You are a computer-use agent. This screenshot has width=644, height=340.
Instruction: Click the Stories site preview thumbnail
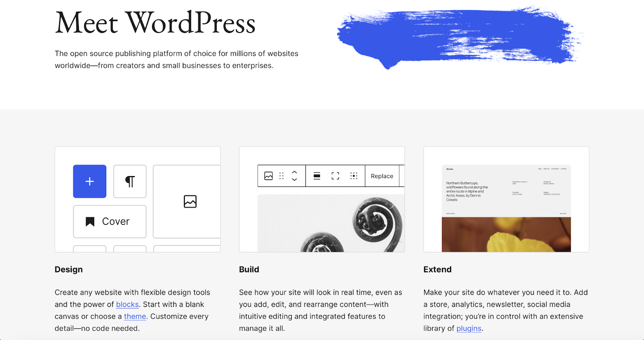coord(506,208)
